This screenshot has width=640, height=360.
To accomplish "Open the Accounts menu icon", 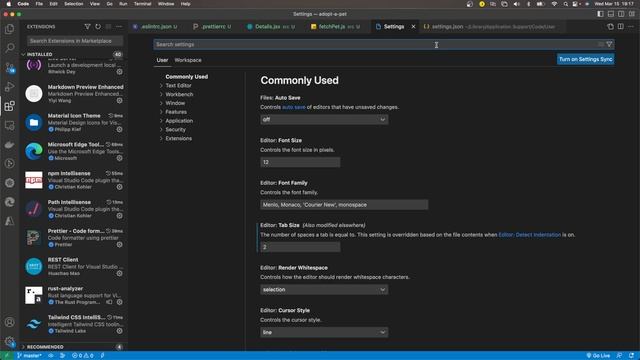I will pyautogui.click(x=9, y=322).
